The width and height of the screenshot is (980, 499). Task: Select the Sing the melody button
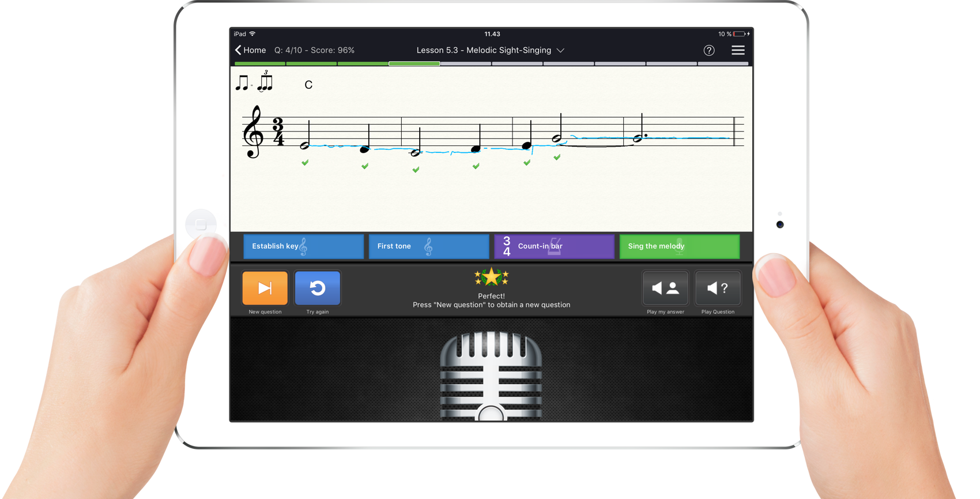pos(679,246)
